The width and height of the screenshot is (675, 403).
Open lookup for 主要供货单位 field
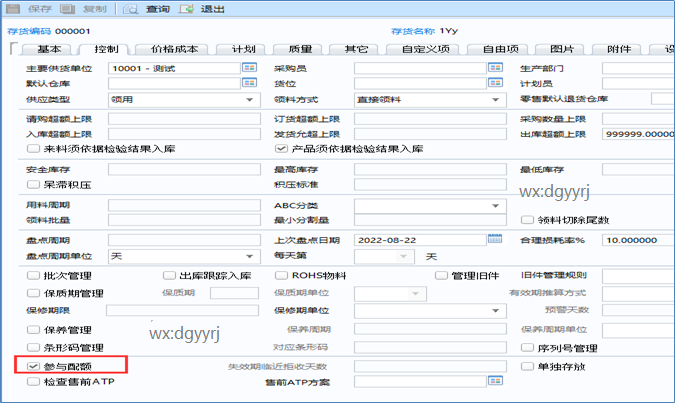[x=249, y=67]
